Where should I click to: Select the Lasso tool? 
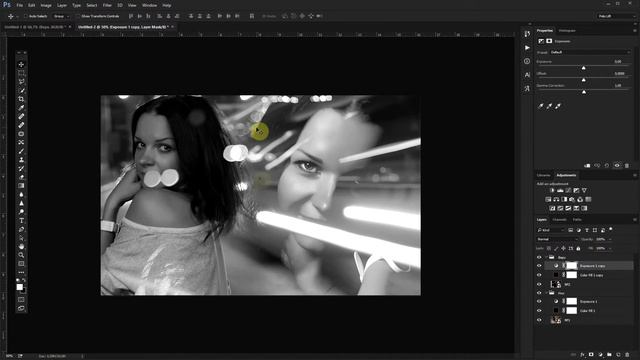tap(21, 82)
